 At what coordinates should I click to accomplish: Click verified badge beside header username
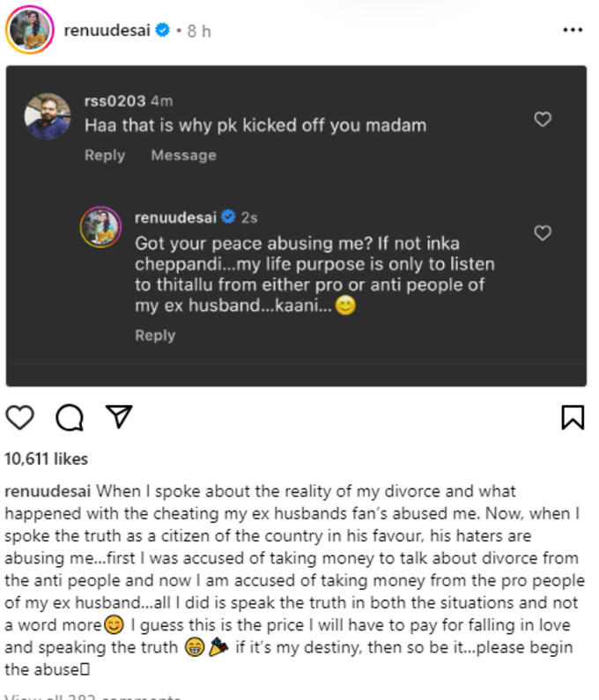pos(163,30)
